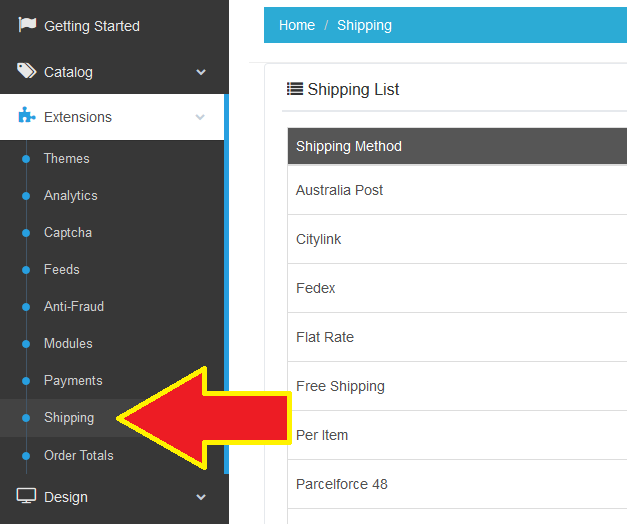627x524 pixels.
Task: Select the Australia Post row
Action: pyautogui.click(x=340, y=190)
